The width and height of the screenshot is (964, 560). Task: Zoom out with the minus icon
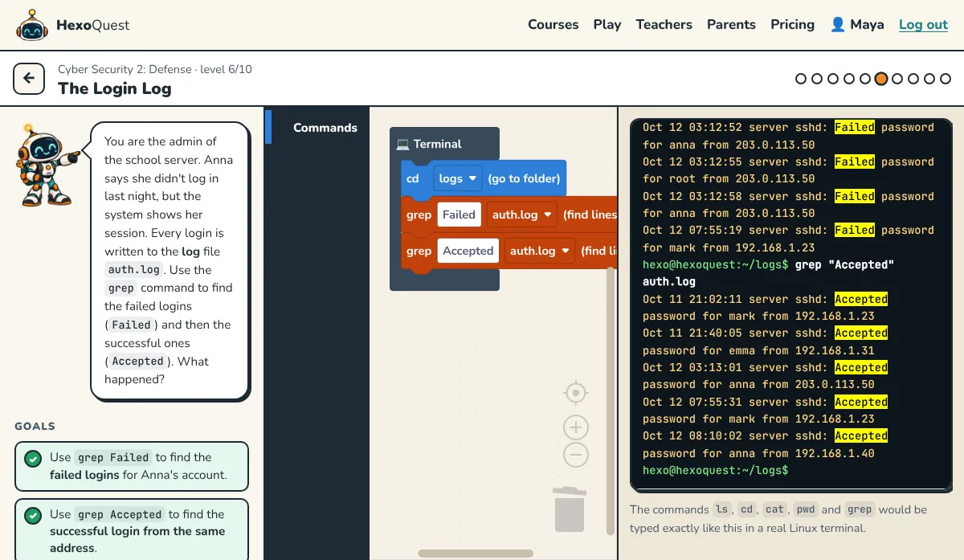pos(576,455)
